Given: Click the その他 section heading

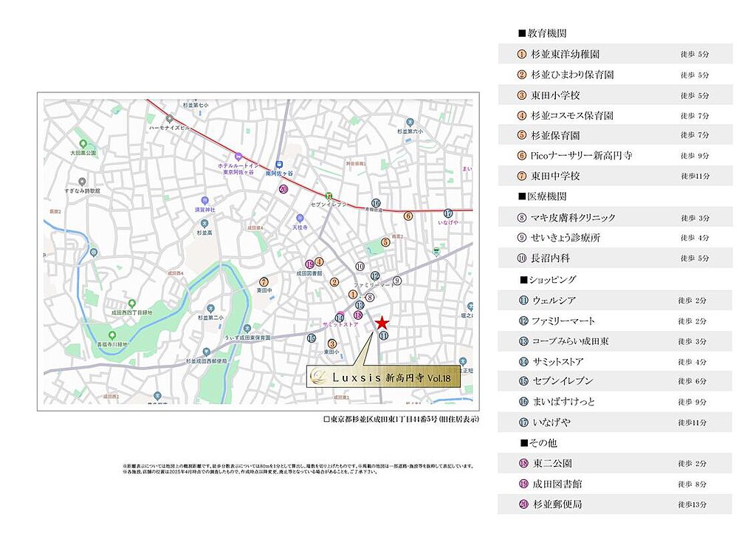Looking at the screenshot, I should [538, 443].
